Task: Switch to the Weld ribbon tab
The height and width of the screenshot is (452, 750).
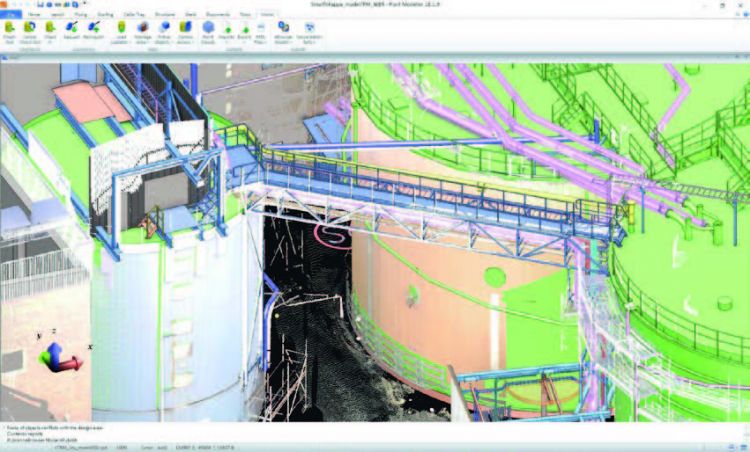Action: tap(190, 14)
